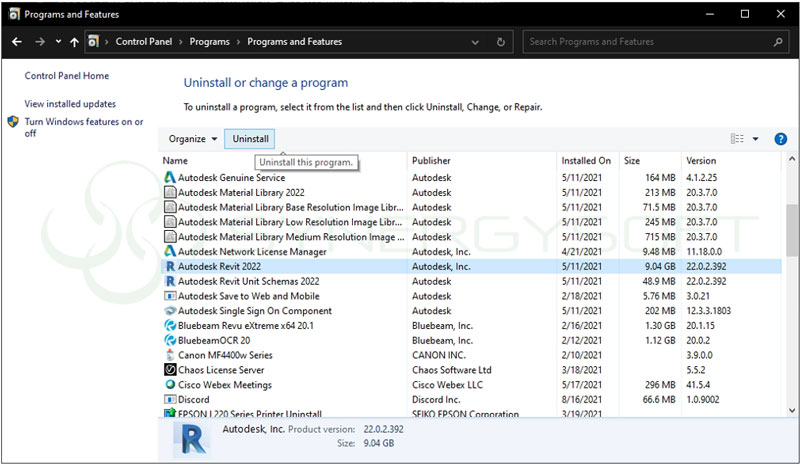Select Chaos License Server name
The image size is (800, 464).
click(x=221, y=370)
